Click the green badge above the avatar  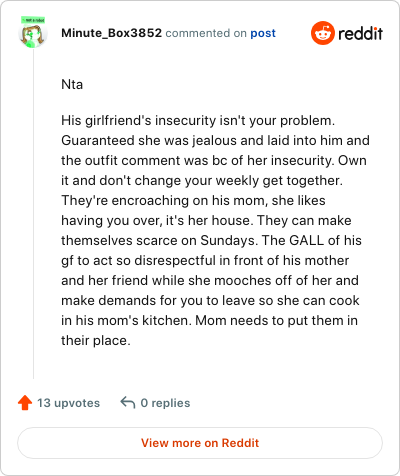pyautogui.click(x=33, y=20)
